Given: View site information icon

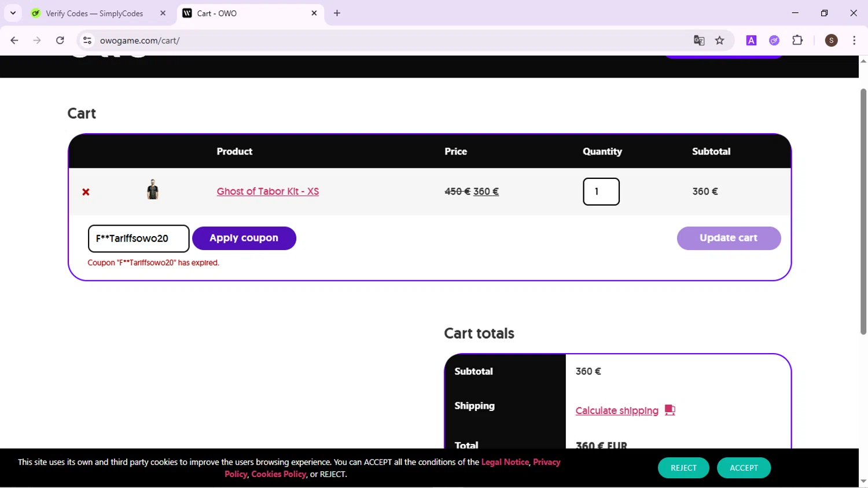Looking at the screenshot, I should [x=87, y=41].
